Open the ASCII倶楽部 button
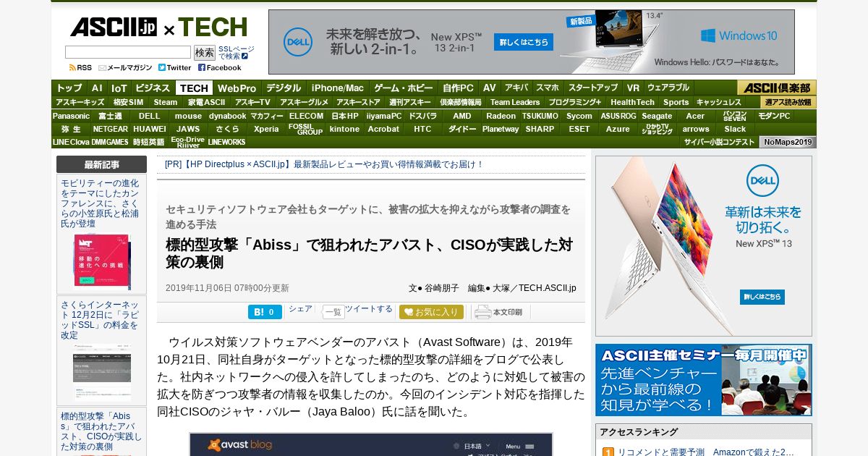 tap(777, 88)
